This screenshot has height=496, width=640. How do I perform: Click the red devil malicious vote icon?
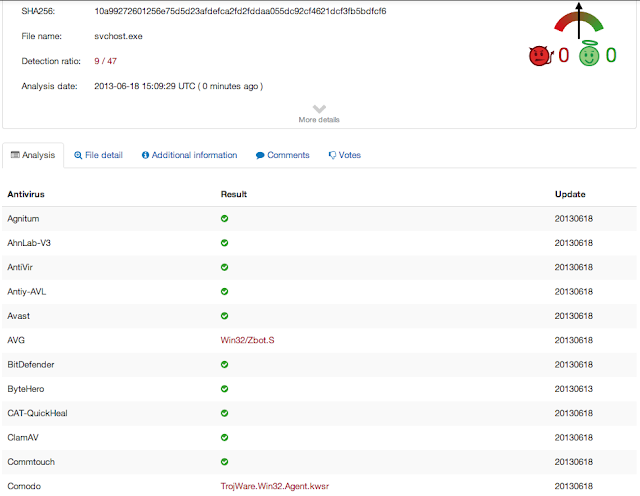[541, 56]
